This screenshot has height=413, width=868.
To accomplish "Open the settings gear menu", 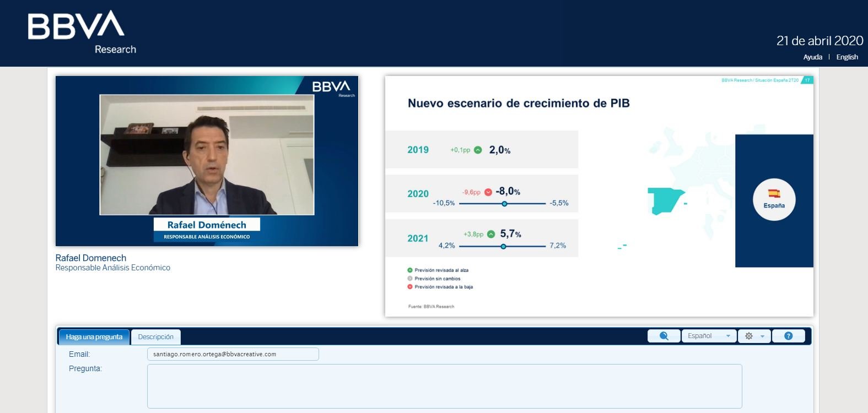I will [748, 336].
